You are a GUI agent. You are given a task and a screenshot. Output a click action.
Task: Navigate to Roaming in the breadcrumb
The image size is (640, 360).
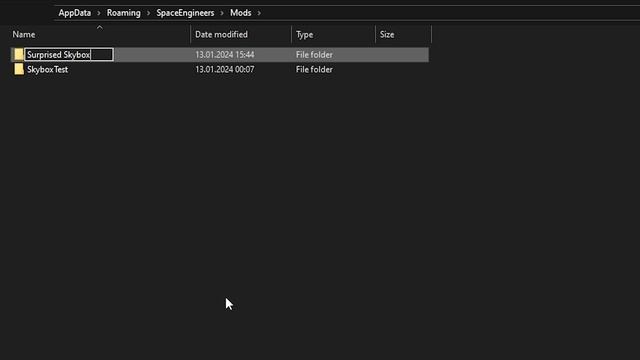124,13
